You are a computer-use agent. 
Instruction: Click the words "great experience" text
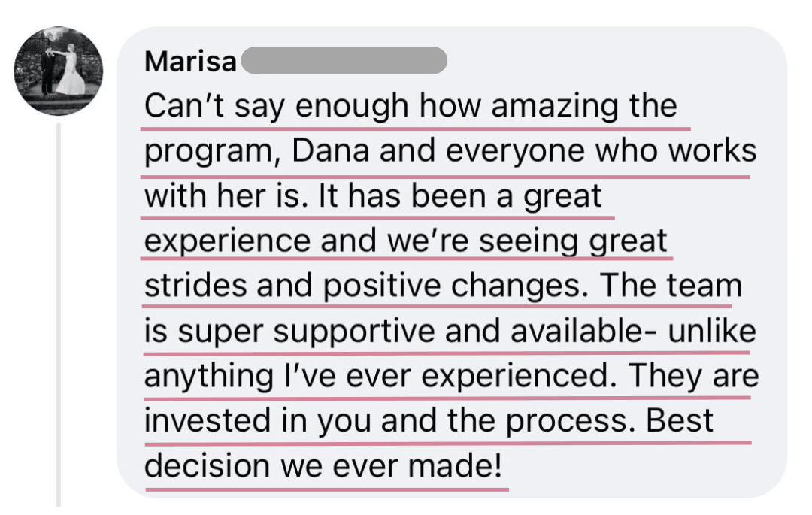(226, 241)
